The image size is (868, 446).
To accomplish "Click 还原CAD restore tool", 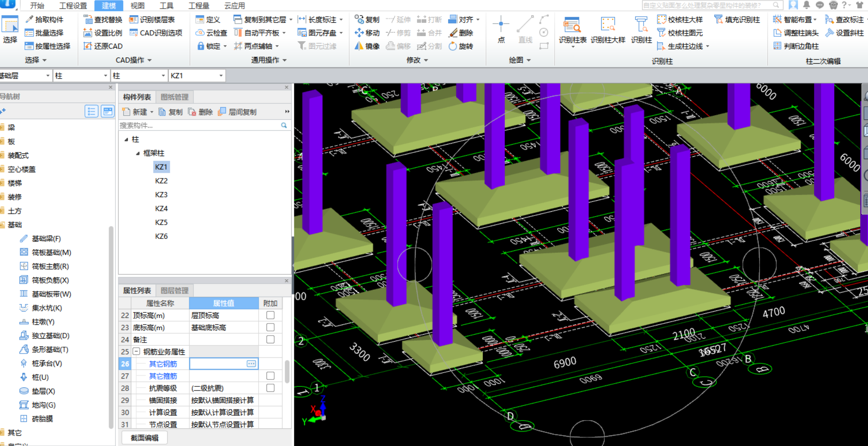I will pos(103,46).
